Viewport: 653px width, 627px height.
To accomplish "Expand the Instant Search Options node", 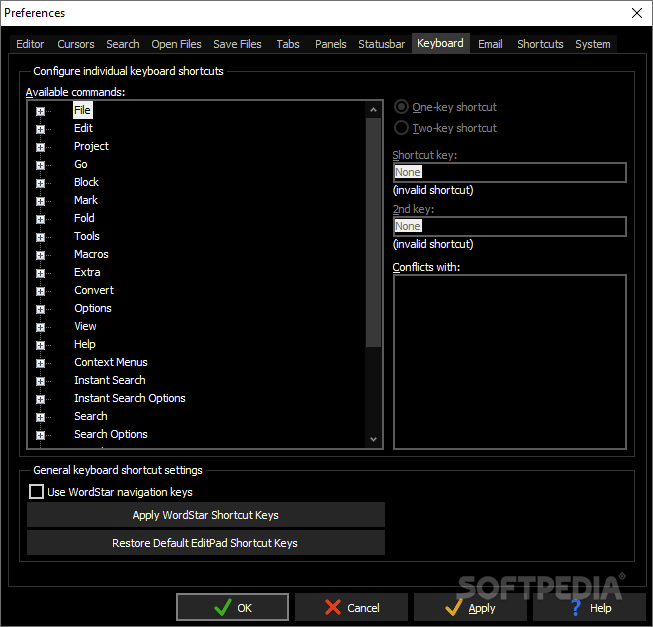I will tap(40, 399).
